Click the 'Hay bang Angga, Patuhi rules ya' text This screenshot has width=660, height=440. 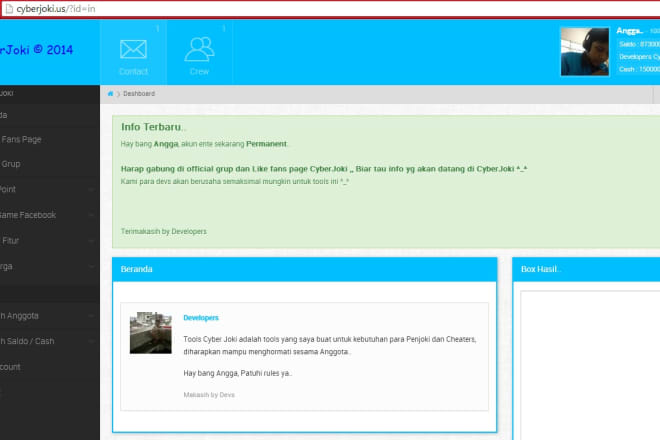click(x=237, y=373)
